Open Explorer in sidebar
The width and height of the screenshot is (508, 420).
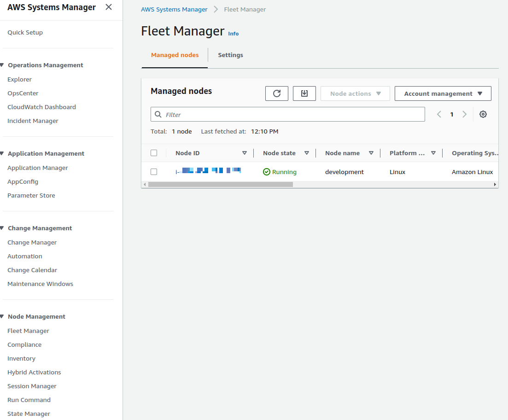click(x=19, y=79)
